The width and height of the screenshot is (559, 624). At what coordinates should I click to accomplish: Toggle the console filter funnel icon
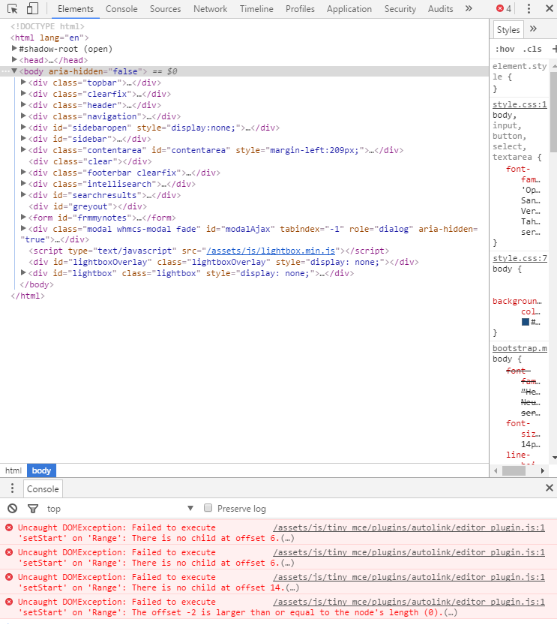click(33, 508)
